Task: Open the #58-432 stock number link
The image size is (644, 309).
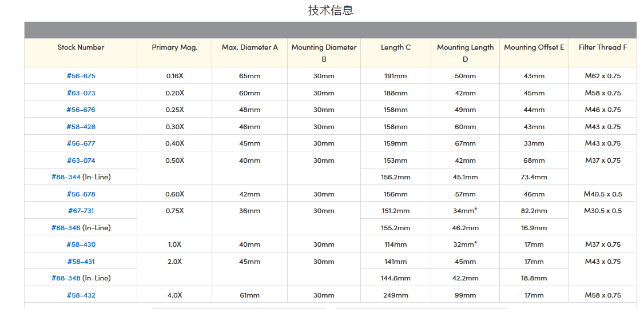Action: tap(81, 295)
